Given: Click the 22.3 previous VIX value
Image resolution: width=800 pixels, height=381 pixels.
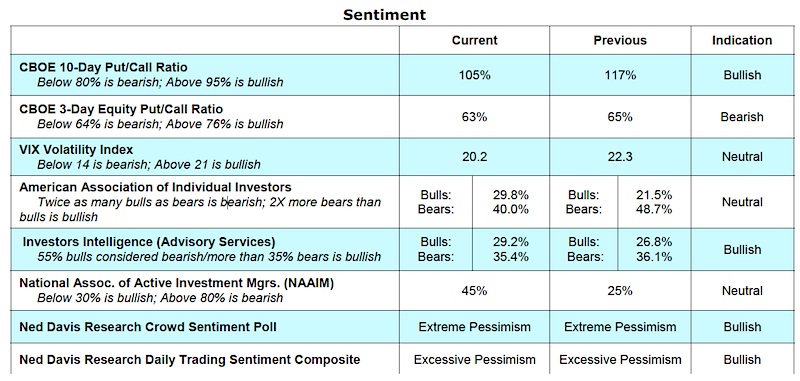Looking at the screenshot, I should [620, 157].
